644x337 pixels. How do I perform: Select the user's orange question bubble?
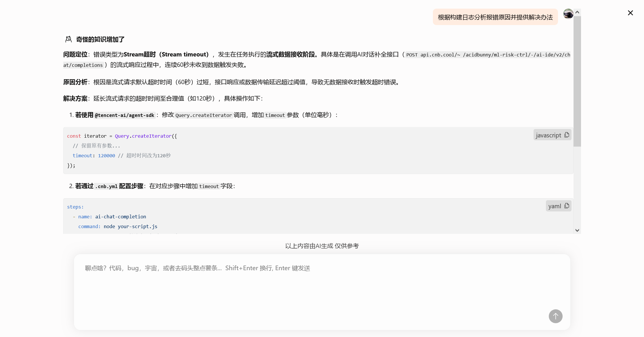point(495,17)
